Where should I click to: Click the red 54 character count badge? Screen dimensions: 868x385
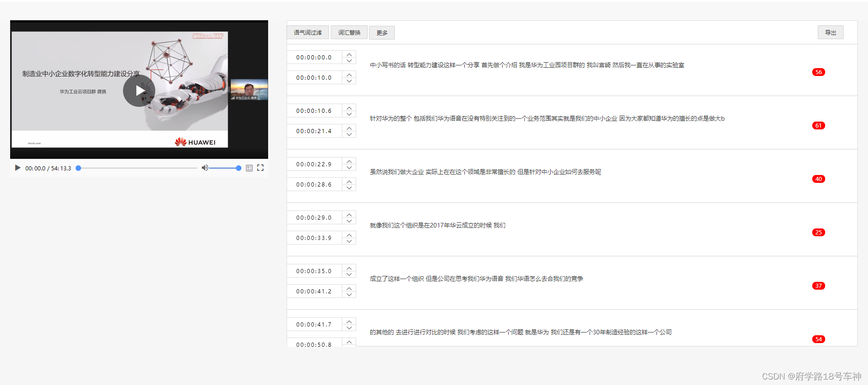(x=819, y=339)
